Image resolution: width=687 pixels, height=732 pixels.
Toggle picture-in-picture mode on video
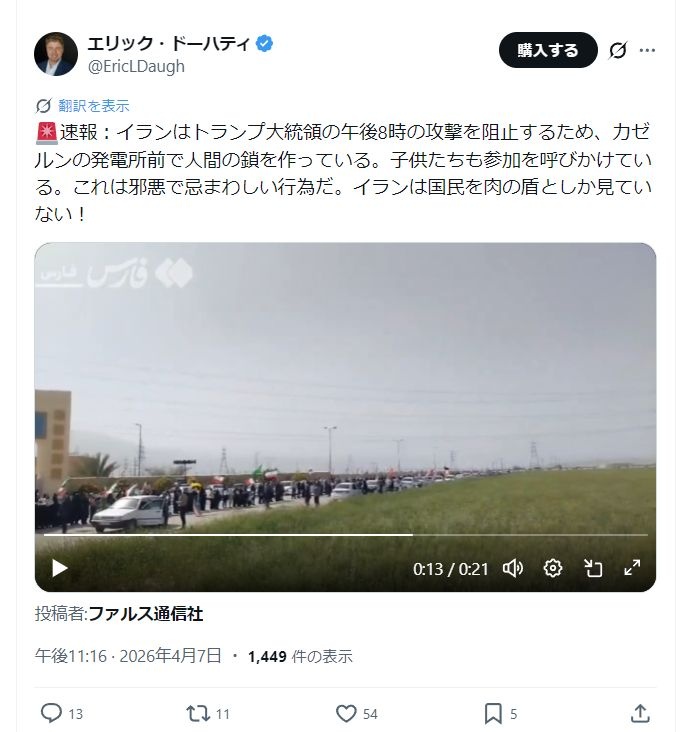(x=593, y=569)
